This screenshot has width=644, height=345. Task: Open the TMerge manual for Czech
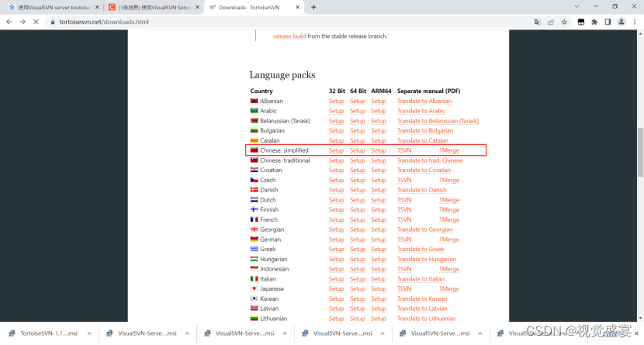[x=449, y=180]
